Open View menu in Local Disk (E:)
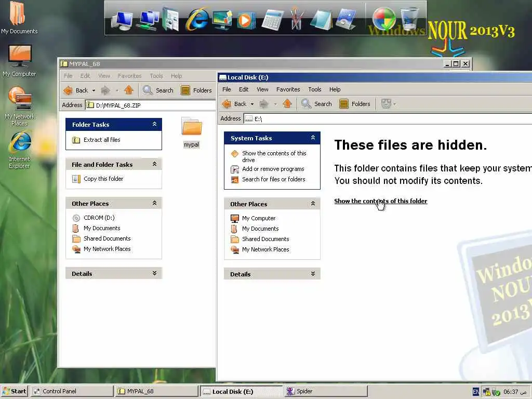 pos(262,89)
